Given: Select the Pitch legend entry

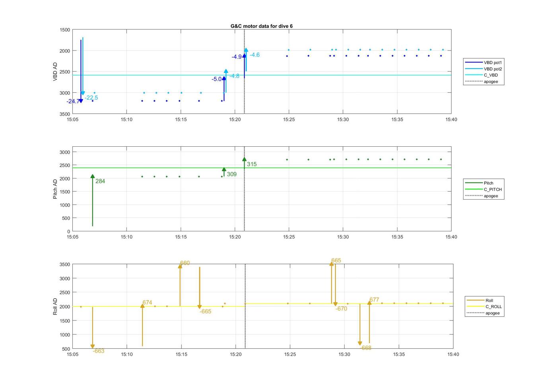Looking at the screenshot, I should pos(479,183).
